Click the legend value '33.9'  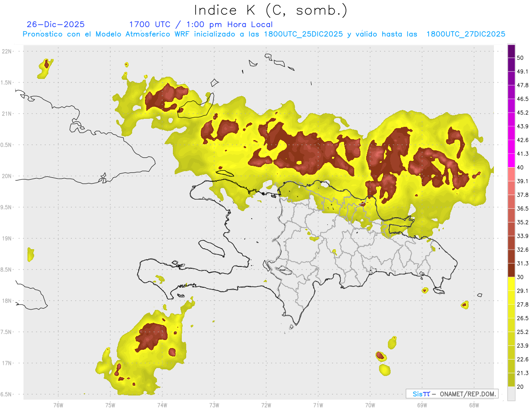tap(522, 236)
